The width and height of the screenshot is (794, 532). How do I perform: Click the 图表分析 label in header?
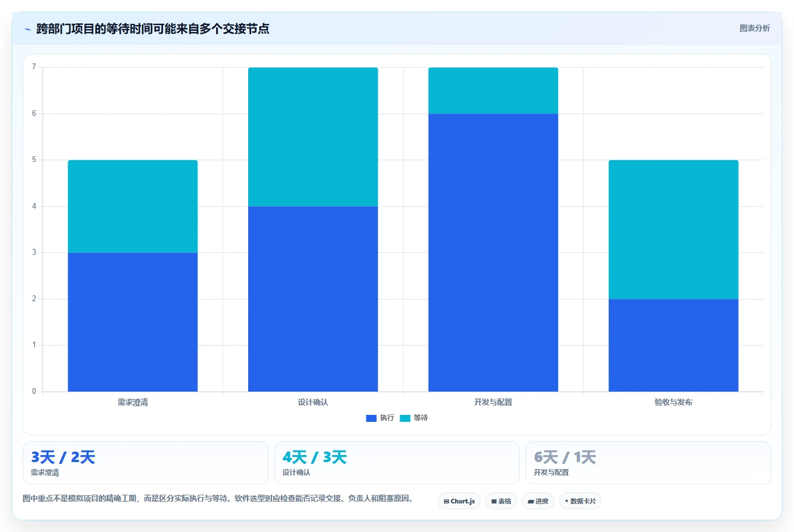point(754,28)
